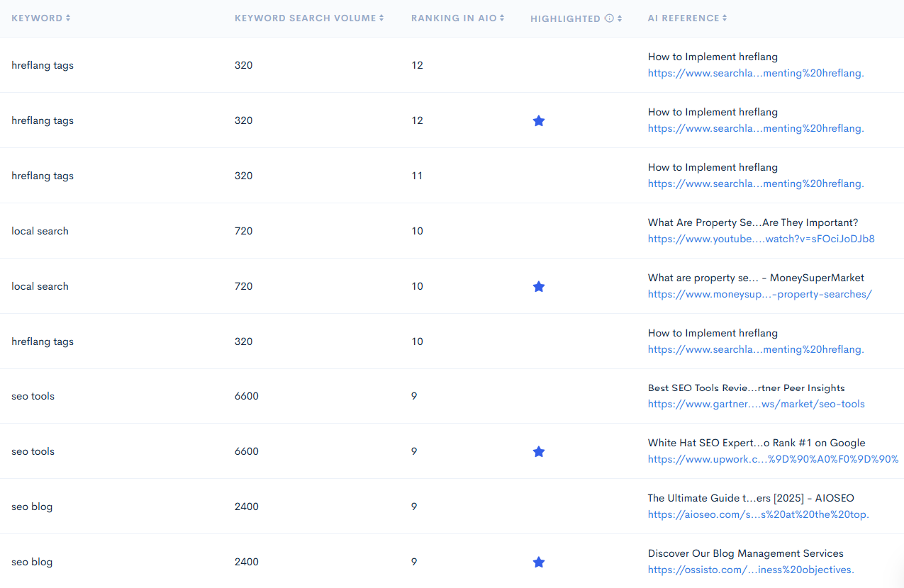Screen dimensions: 904x588
Task: Click the star in the second hreflang row
Action: [539, 120]
